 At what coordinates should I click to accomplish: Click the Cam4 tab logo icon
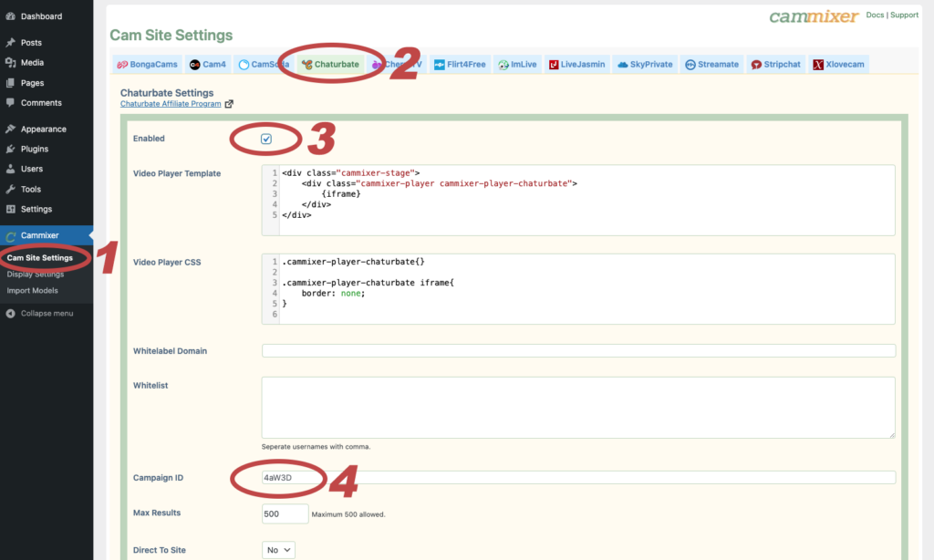pos(195,65)
